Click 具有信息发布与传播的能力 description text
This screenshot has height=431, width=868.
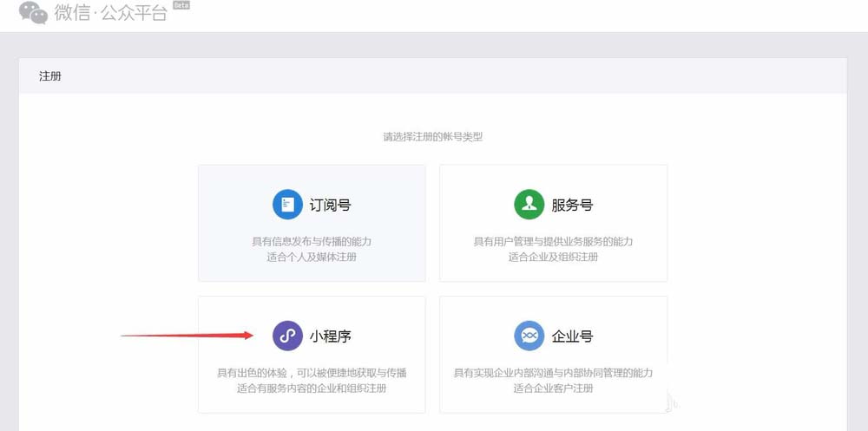[312, 241]
